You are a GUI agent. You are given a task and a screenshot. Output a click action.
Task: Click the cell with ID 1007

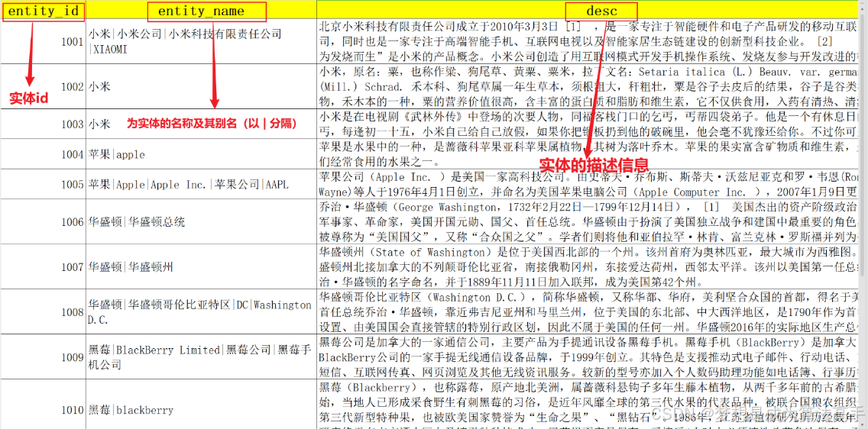(x=44, y=266)
